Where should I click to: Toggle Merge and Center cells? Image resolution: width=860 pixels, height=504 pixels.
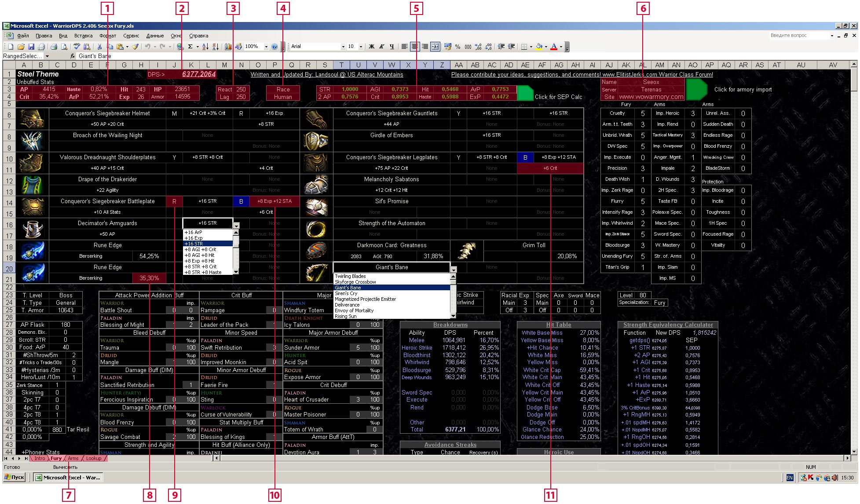click(435, 47)
